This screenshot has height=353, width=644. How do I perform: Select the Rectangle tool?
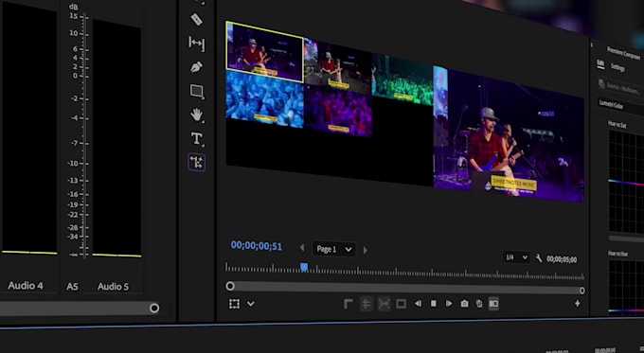coord(196,91)
